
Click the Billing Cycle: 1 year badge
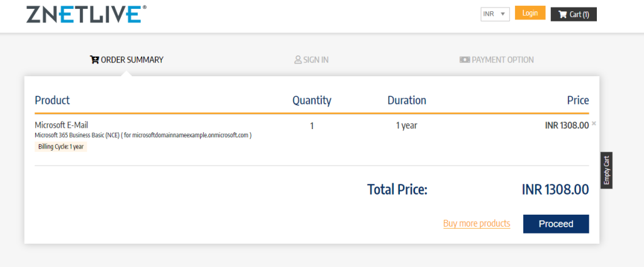point(60,147)
